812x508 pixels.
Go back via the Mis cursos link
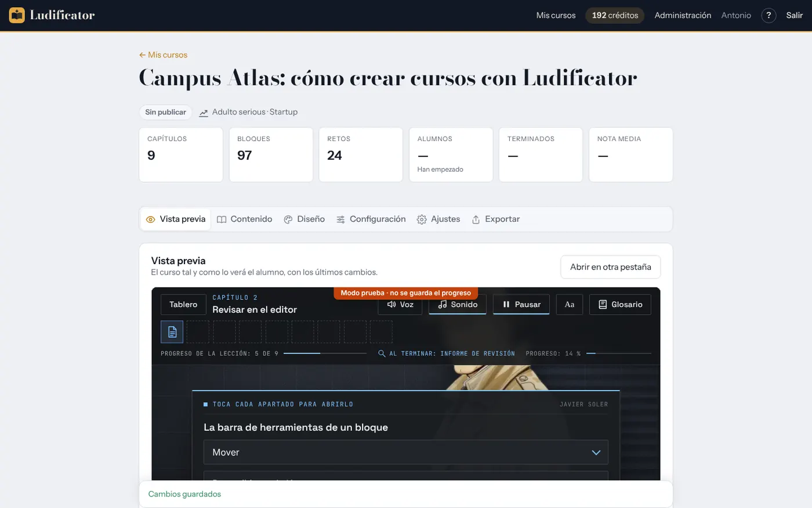click(x=163, y=55)
